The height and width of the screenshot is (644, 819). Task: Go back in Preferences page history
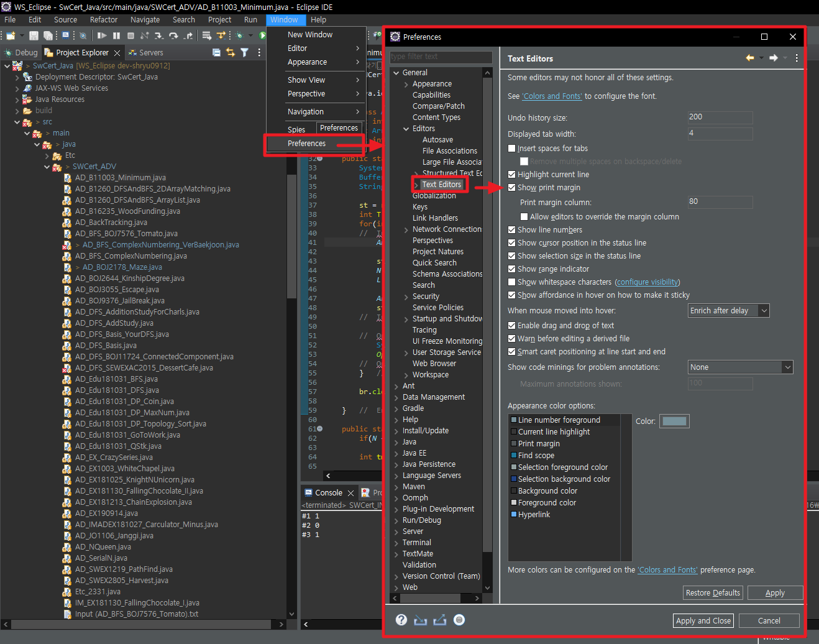(x=750, y=58)
